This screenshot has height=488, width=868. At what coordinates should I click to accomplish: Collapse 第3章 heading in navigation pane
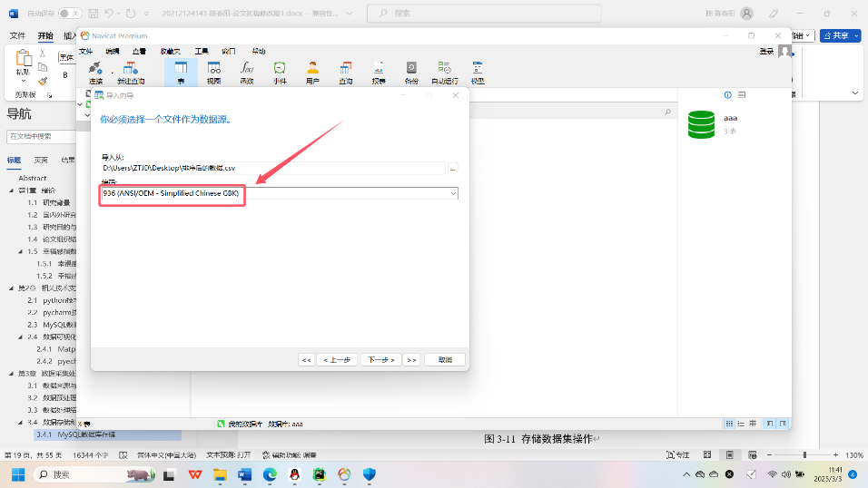point(11,373)
